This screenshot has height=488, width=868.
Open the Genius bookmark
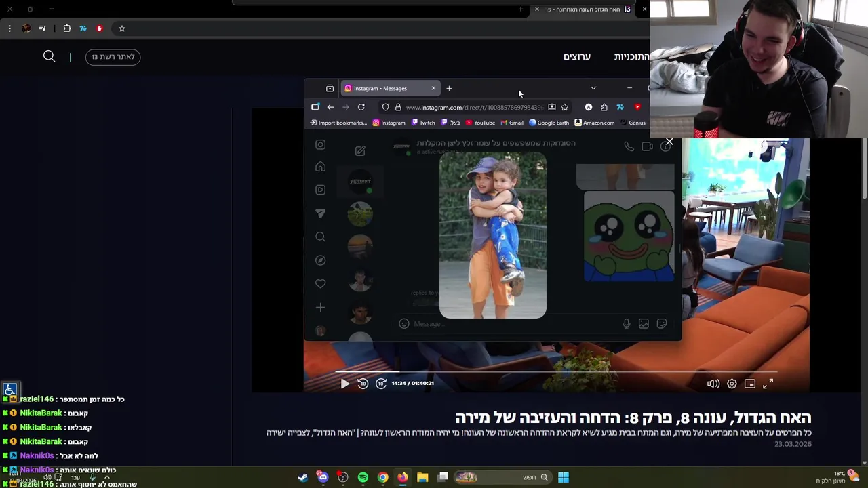(633, 123)
